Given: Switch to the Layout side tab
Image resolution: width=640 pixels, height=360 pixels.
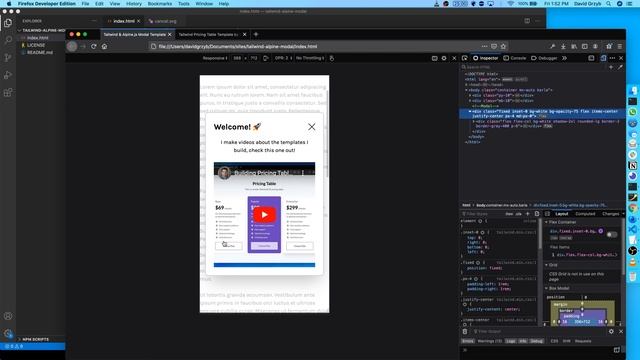Looking at the screenshot, I should [562, 214].
